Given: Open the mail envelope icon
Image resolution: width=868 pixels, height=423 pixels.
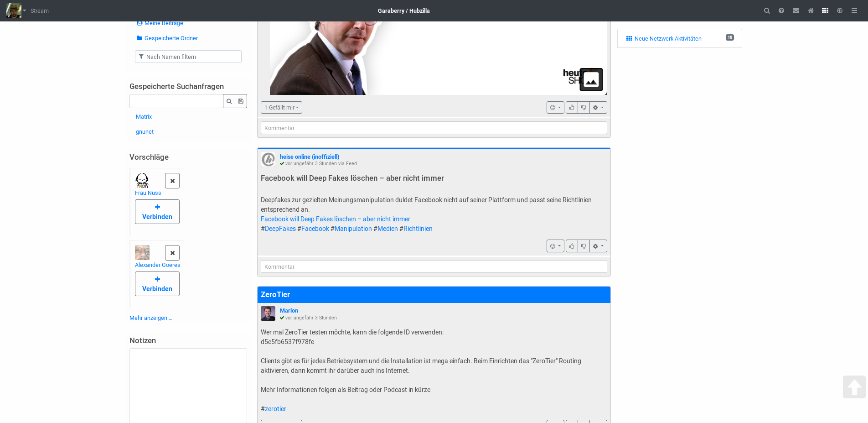Looking at the screenshot, I should tap(796, 11).
